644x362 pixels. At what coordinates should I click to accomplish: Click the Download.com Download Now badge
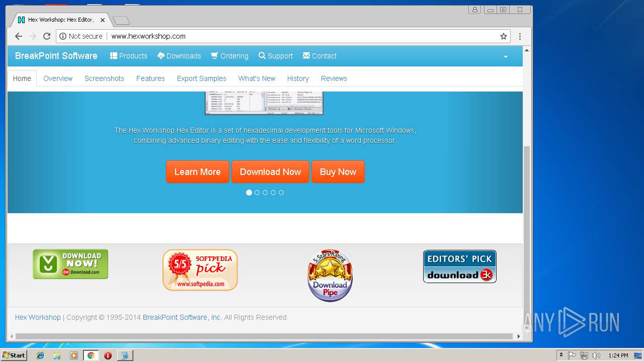[x=70, y=264]
